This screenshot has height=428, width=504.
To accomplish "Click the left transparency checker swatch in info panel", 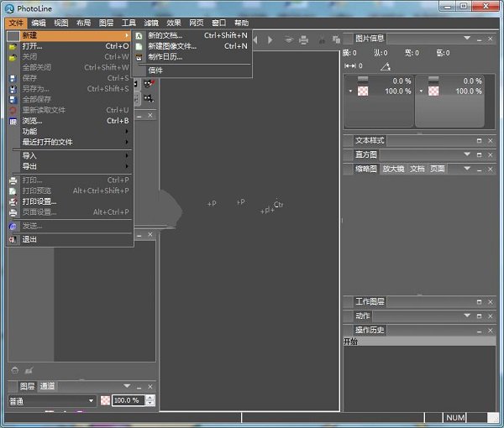I will click(x=363, y=91).
